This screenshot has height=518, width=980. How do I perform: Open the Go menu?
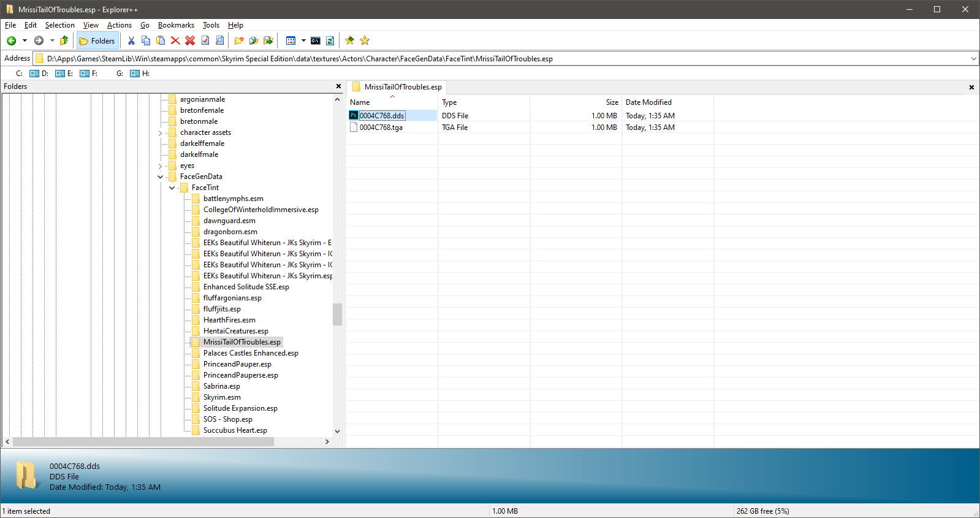click(145, 25)
